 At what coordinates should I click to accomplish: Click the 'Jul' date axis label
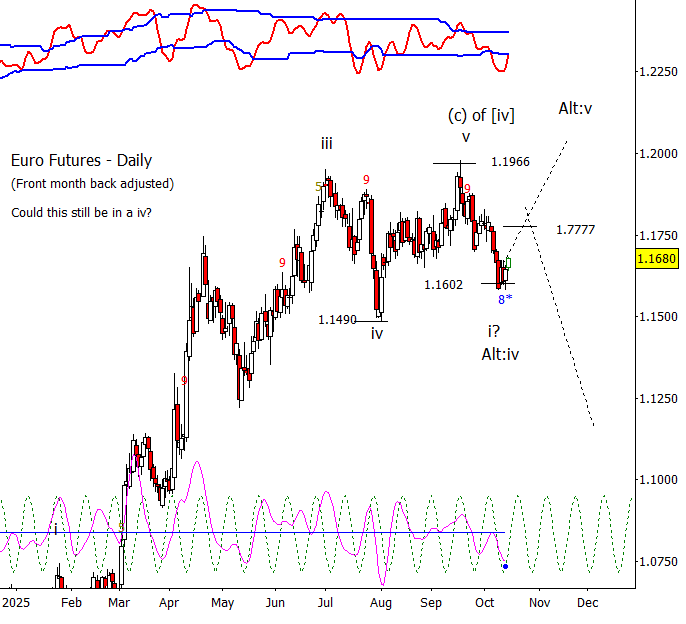point(326,603)
